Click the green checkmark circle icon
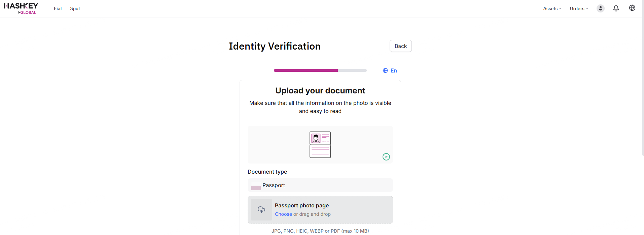Viewport: 644px width, 235px height. pyautogui.click(x=386, y=157)
